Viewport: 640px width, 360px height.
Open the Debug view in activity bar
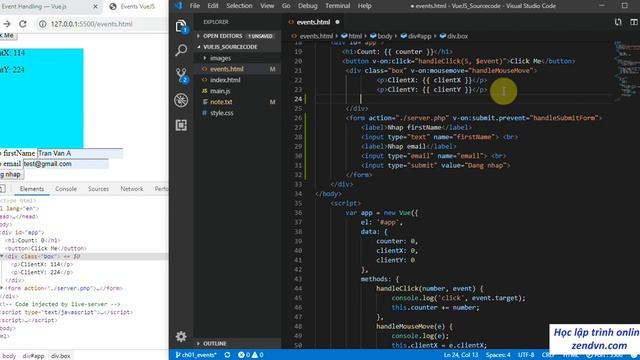pos(181,100)
